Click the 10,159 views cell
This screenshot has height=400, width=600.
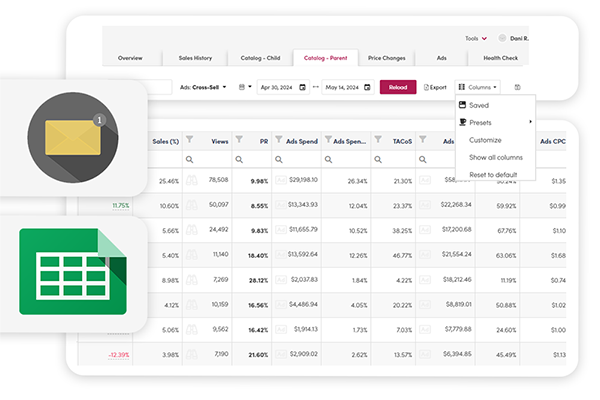(x=220, y=304)
